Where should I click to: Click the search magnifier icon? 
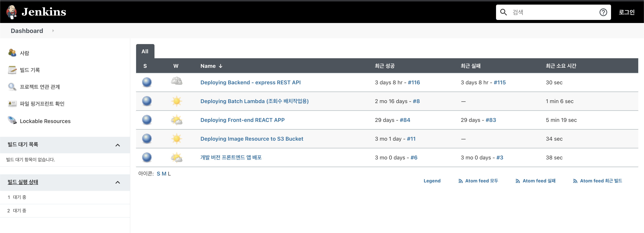503,12
